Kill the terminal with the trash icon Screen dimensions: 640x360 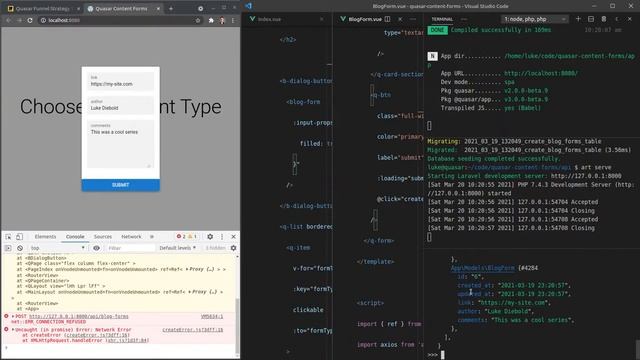(604, 19)
